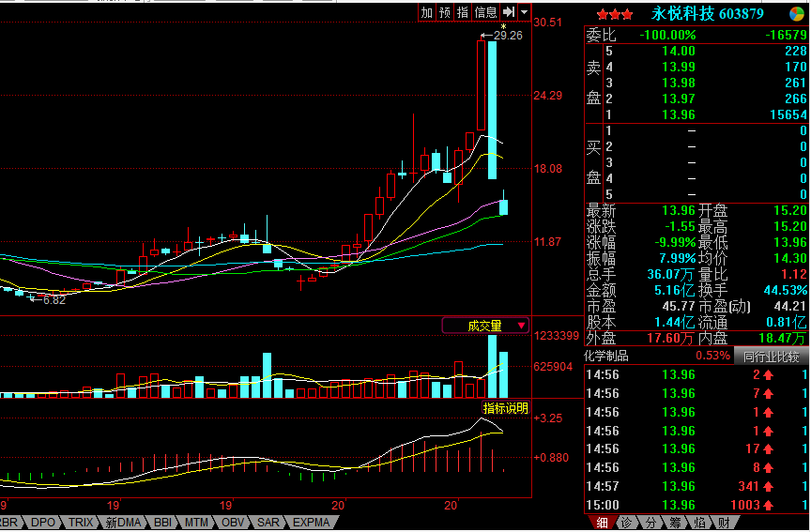Click the 同行业比较 button
The width and height of the screenshot is (811, 532).
[772, 357]
